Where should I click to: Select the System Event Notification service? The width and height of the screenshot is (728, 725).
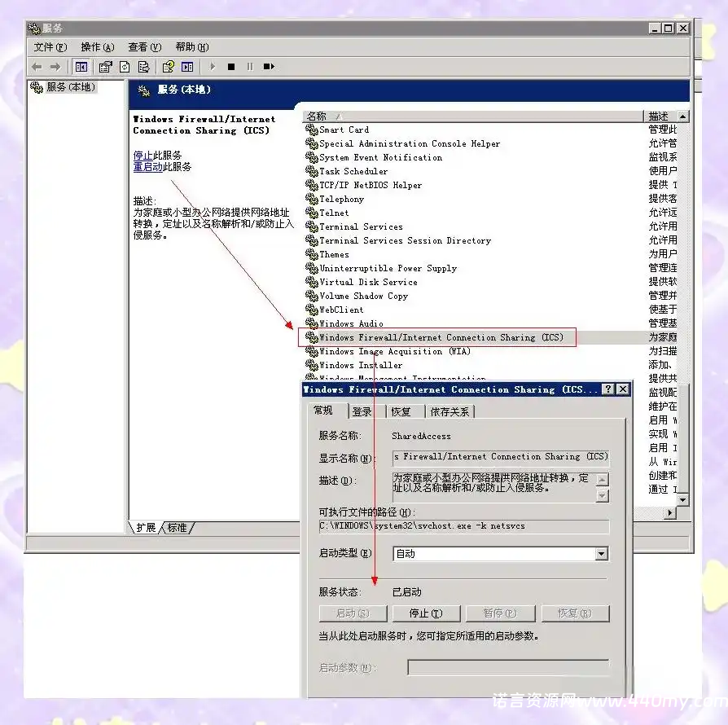(x=381, y=157)
